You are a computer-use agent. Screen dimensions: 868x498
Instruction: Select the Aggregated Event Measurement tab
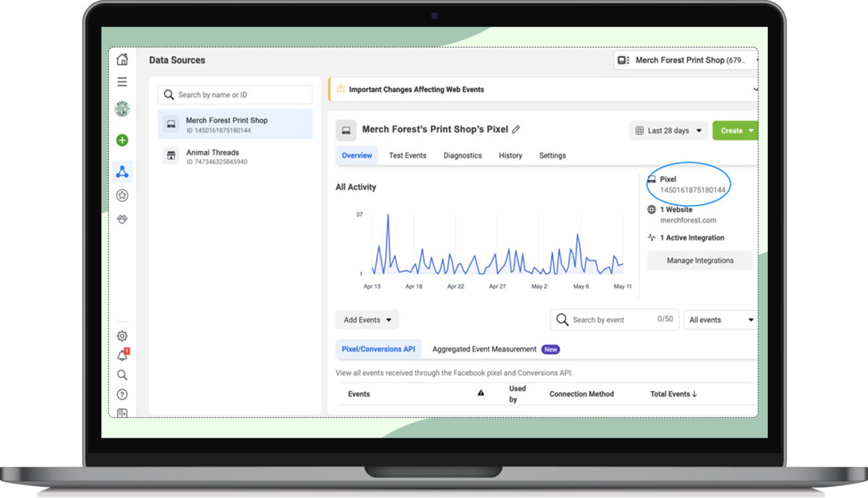[484, 349]
